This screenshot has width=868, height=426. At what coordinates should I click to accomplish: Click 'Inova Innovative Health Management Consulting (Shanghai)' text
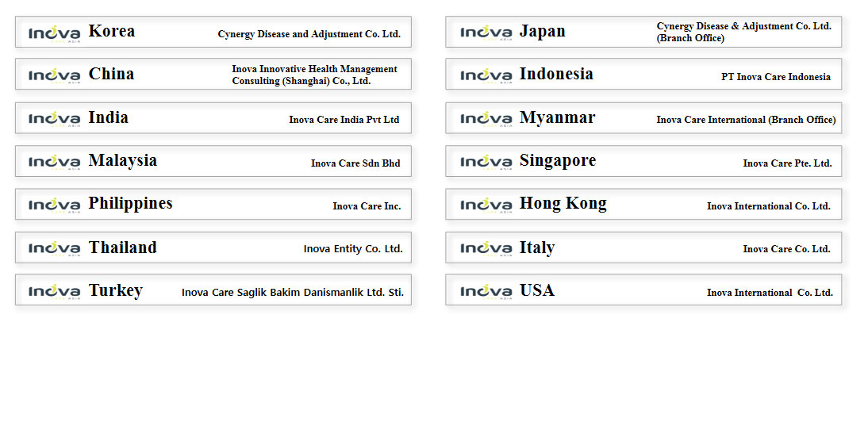tap(314, 75)
